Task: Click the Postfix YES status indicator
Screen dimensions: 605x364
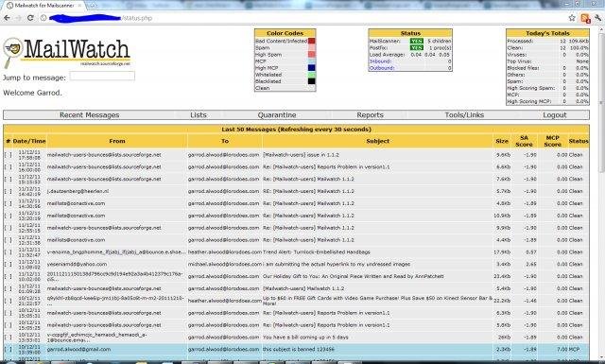Action: pos(417,48)
